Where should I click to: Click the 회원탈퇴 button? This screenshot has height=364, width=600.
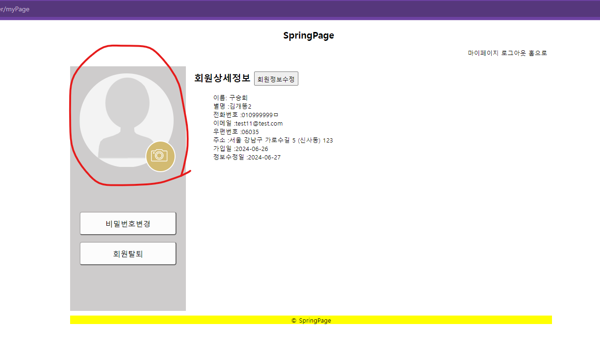[x=128, y=254]
